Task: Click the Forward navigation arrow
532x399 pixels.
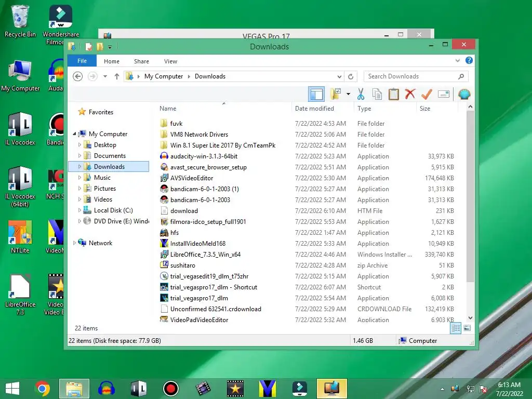Action: (92, 76)
